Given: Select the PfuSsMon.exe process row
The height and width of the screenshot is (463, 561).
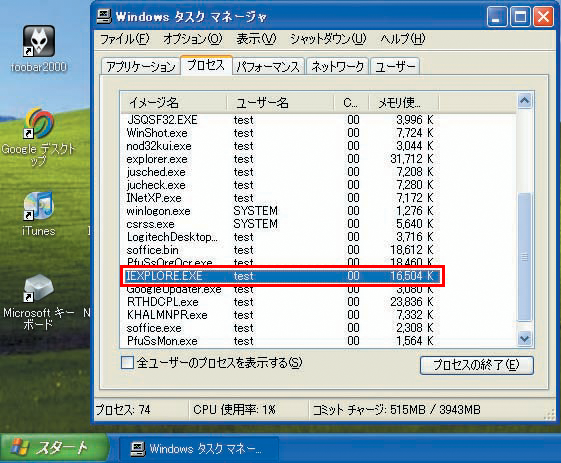Looking at the screenshot, I should 281,341.
